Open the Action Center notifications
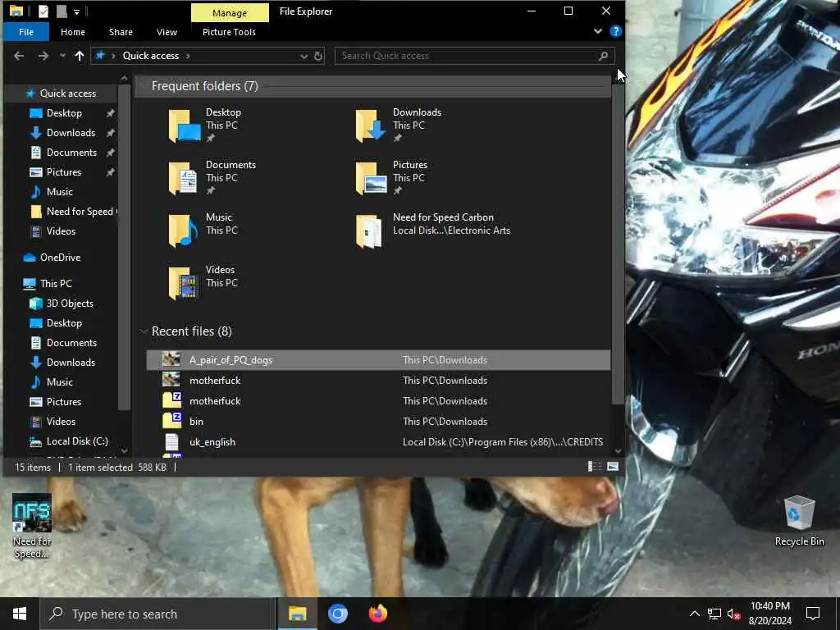This screenshot has width=840, height=630. (x=813, y=614)
